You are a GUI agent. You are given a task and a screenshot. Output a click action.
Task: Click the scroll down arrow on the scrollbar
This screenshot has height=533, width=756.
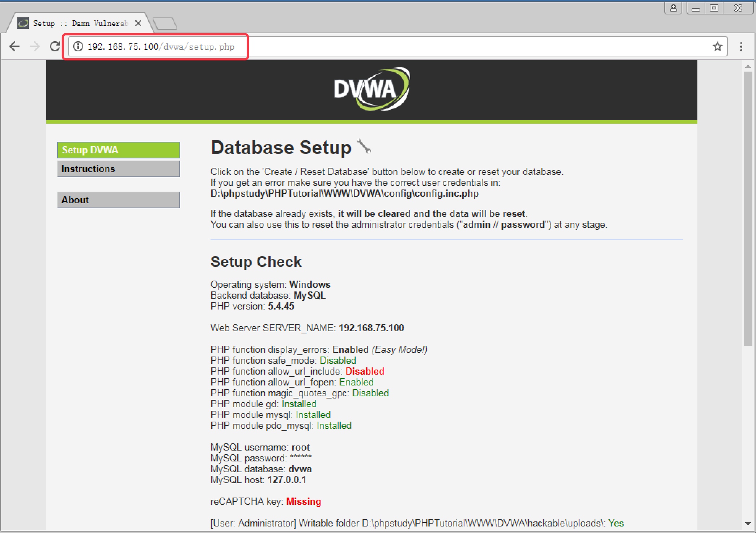(748, 524)
